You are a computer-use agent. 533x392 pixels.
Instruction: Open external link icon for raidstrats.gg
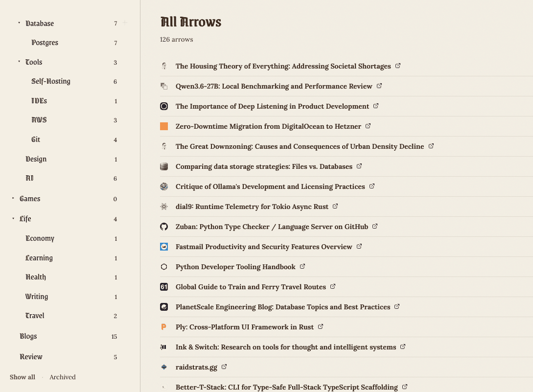click(x=224, y=367)
